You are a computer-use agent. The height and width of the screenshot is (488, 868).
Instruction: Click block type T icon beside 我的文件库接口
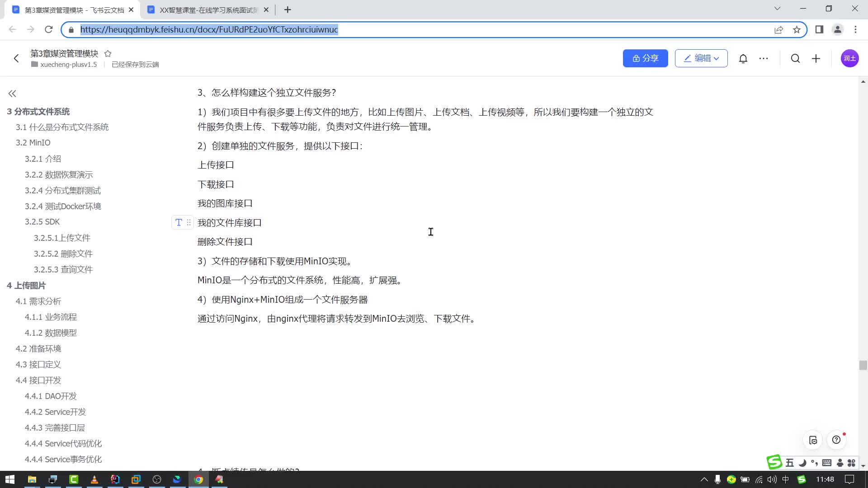pyautogui.click(x=179, y=222)
